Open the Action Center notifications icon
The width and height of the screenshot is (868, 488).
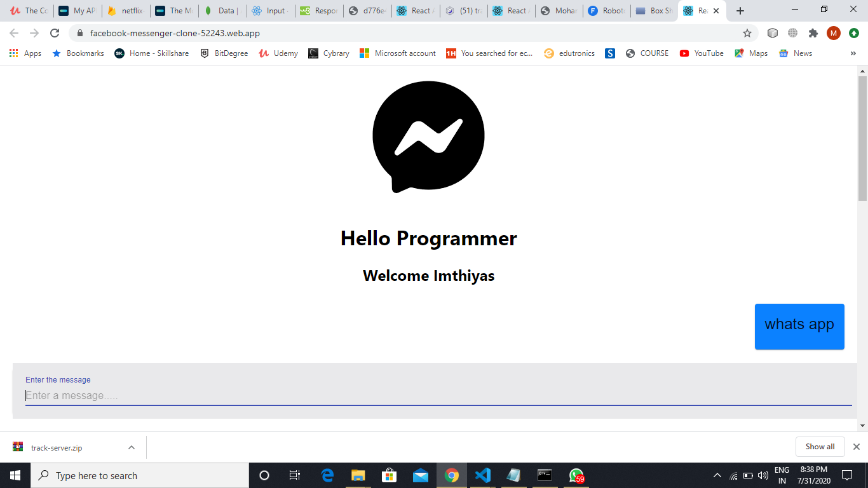point(846,475)
